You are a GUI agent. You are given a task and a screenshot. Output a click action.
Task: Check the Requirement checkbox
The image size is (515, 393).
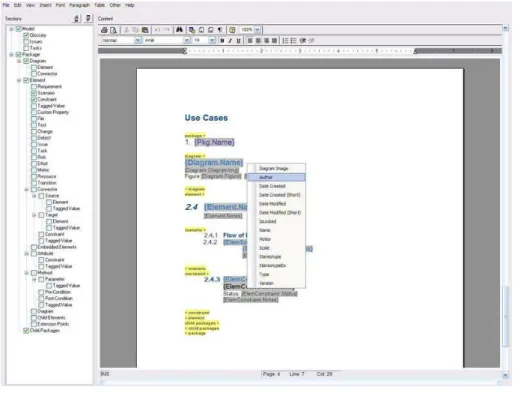point(34,86)
